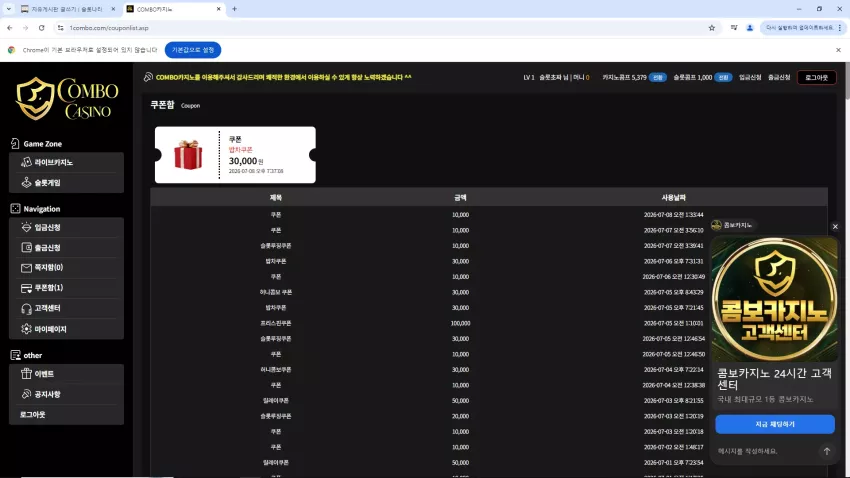Click the deposit piggy icon beside 입금신청

[x=26, y=227]
